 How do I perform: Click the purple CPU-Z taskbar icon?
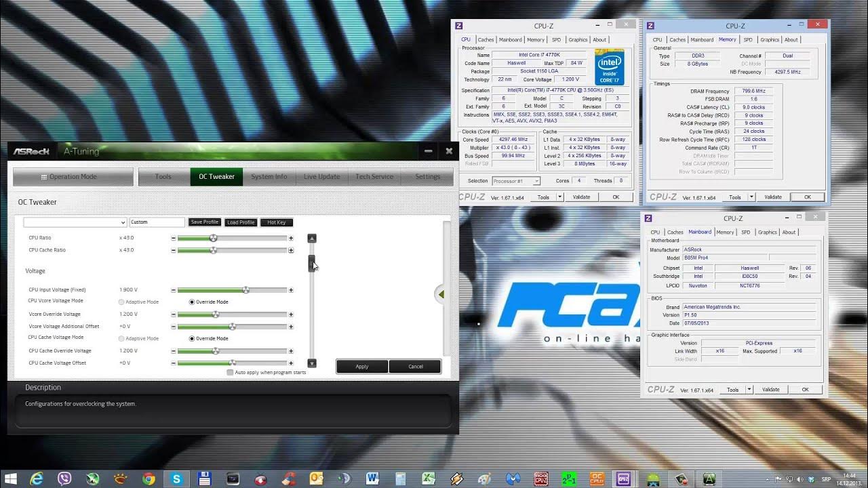coord(623,479)
